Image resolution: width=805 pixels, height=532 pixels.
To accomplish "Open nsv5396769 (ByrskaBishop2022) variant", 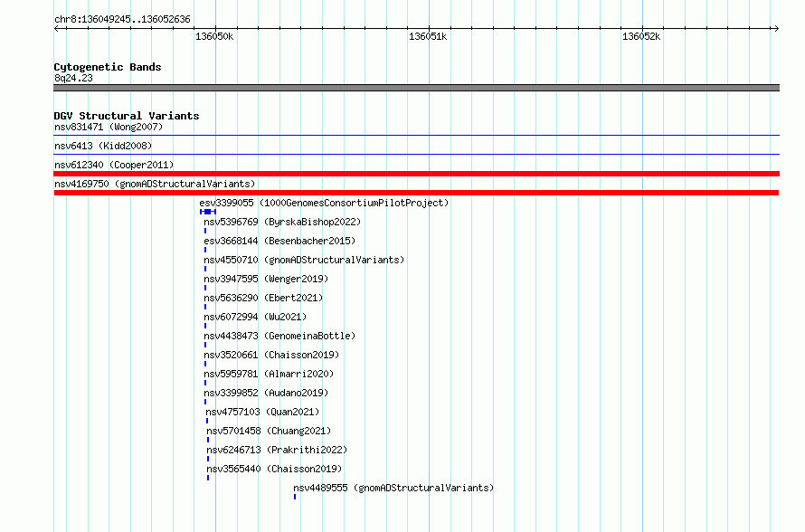I will (282, 222).
